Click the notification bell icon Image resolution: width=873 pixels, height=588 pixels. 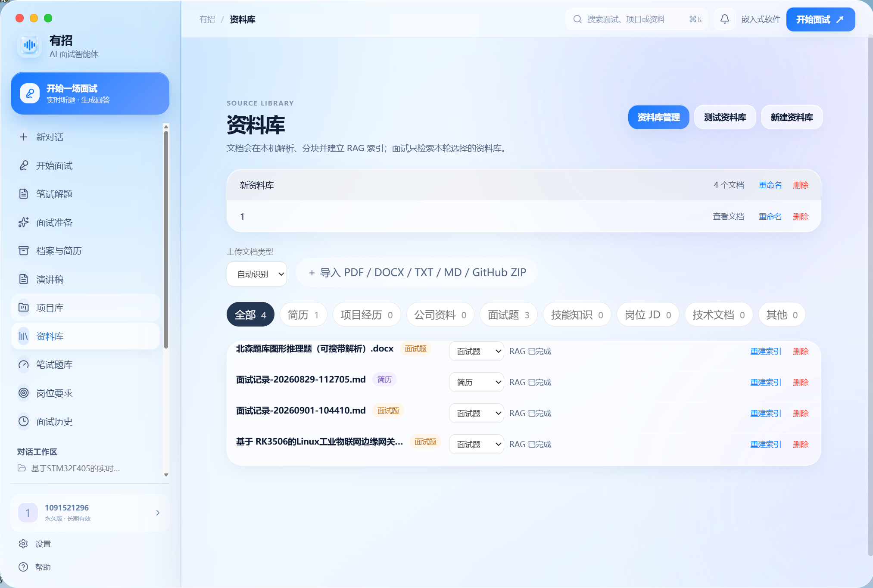pyautogui.click(x=725, y=19)
